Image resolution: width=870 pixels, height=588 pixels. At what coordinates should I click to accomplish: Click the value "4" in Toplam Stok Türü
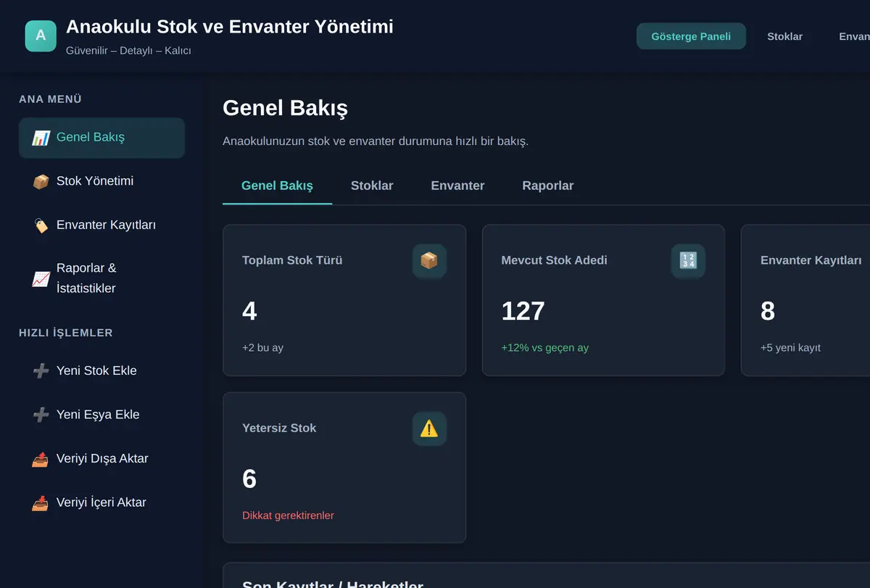pos(249,311)
